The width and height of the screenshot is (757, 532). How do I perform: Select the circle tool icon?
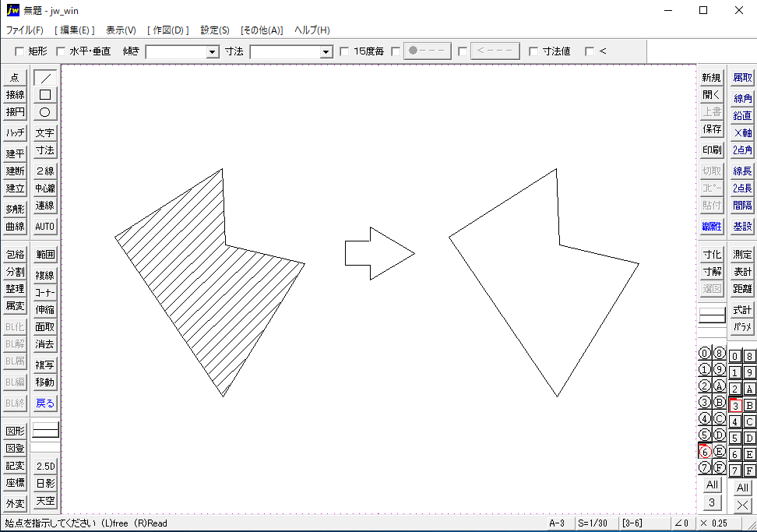click(45, 111)
